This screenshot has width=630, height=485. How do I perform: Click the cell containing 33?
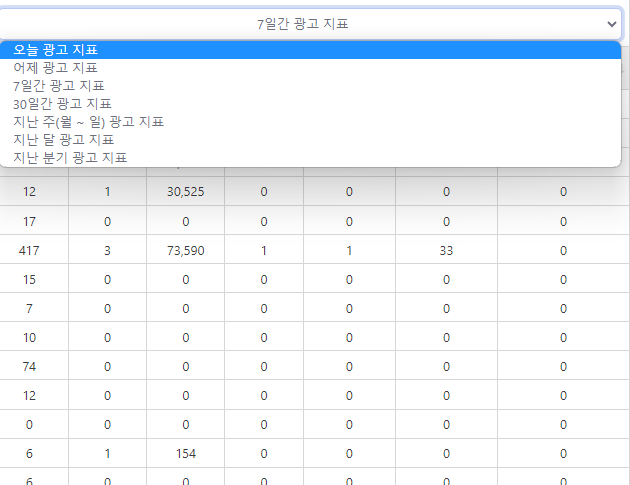click(446, 251)
